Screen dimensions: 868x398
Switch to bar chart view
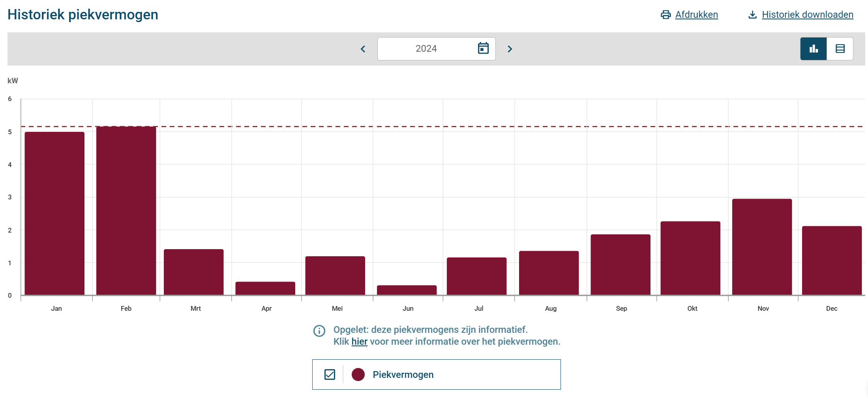pyautogui.click(x=813, y=49)
